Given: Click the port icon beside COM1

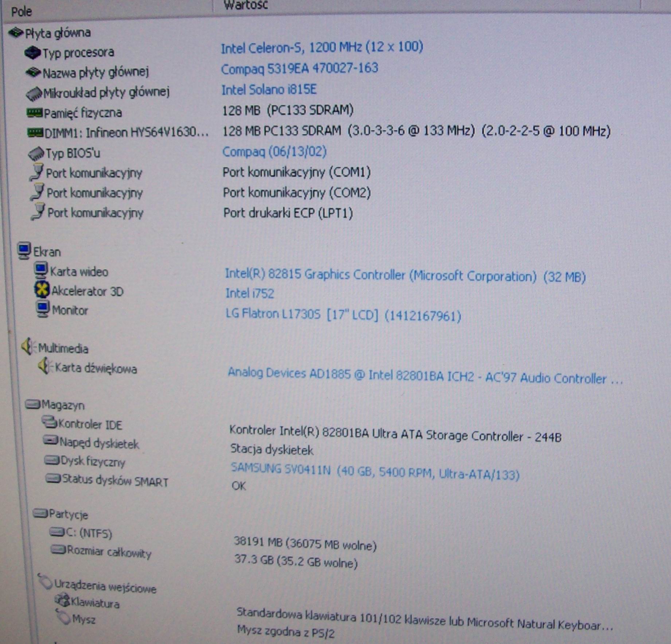Looking at the screenshot, I should click(37, 172).
